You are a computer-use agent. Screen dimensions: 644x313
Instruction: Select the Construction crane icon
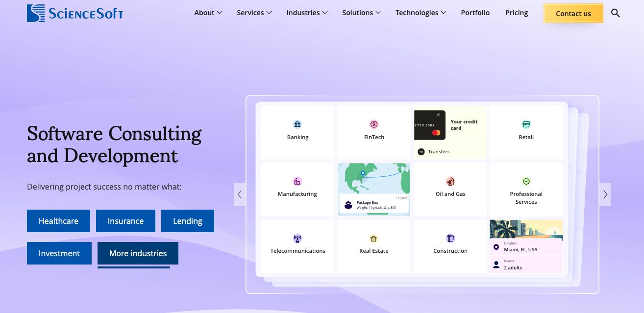point(450,238)
